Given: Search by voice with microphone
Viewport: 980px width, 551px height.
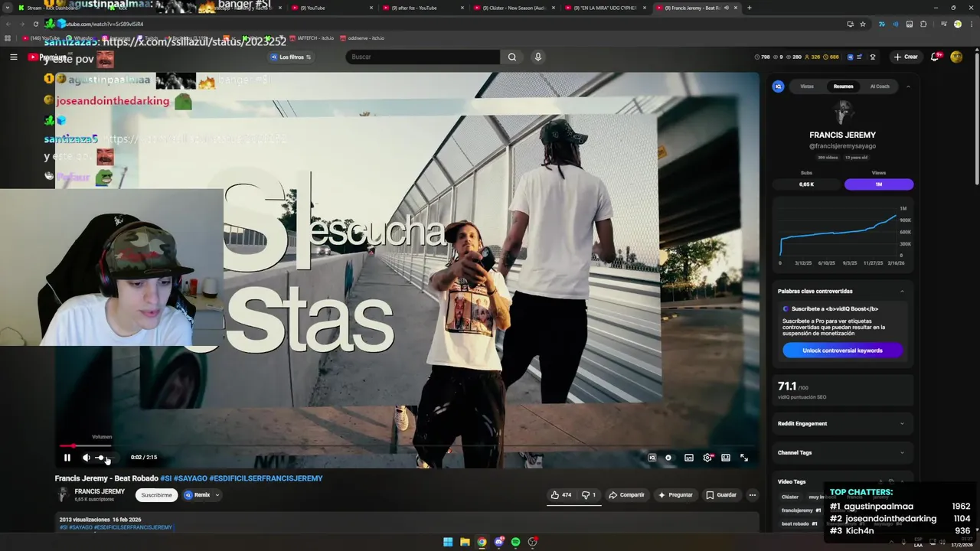Looking at the screenshot, I should 538,57.
